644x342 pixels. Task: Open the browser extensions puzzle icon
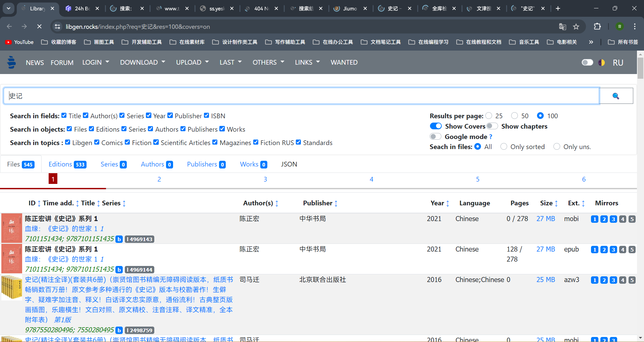pos(597,27)
